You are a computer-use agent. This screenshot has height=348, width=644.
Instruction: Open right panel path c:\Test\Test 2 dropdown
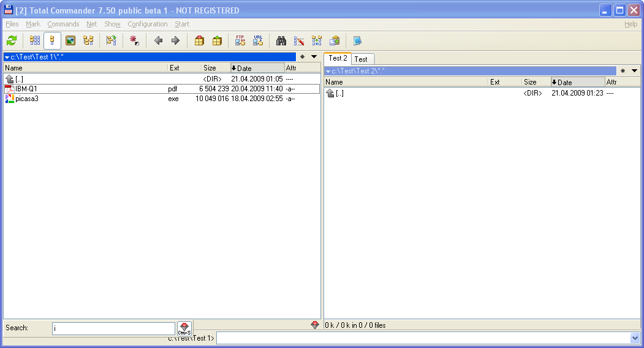pos(470,70)
